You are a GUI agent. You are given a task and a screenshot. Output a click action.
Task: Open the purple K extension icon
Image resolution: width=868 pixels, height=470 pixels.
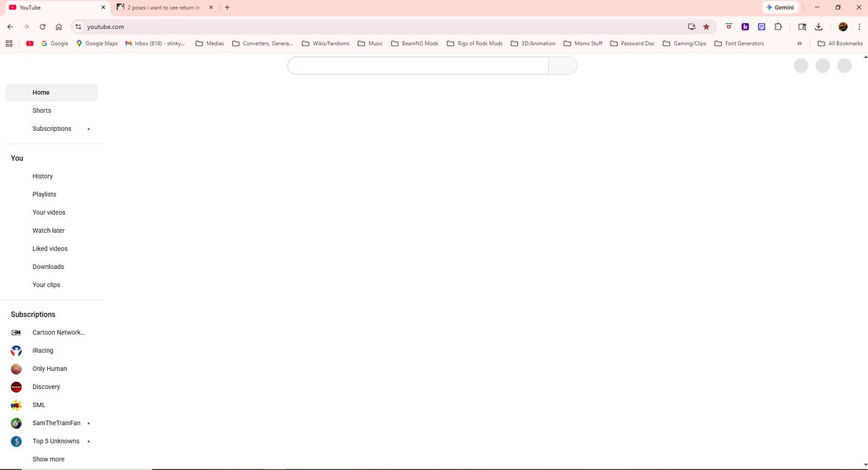(x=745, y=27)
